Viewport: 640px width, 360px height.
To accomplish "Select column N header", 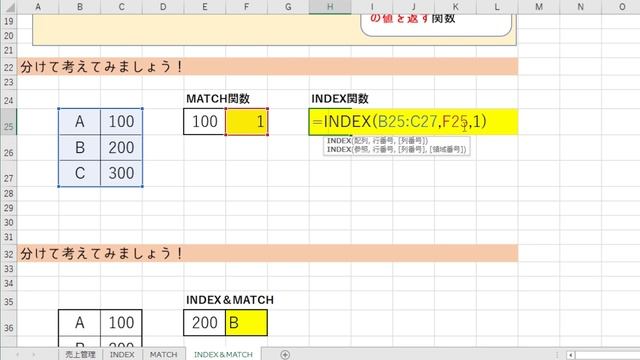I will click(x=580, y=7).
